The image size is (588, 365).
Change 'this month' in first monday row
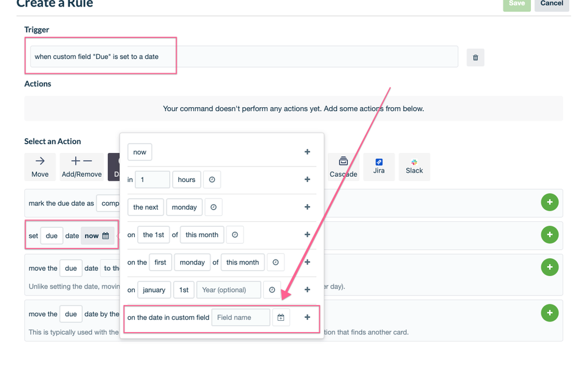242,262
